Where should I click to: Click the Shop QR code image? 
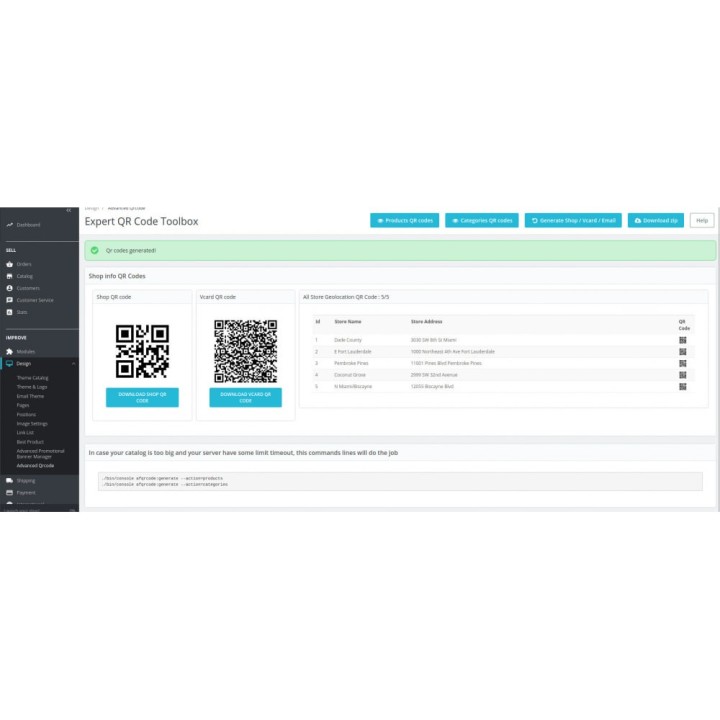(x=142, y=351)
